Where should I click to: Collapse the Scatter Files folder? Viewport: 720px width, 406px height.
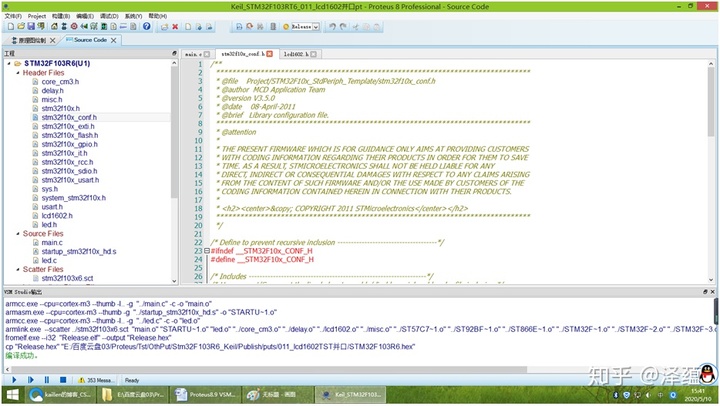(x=18, y=269)
